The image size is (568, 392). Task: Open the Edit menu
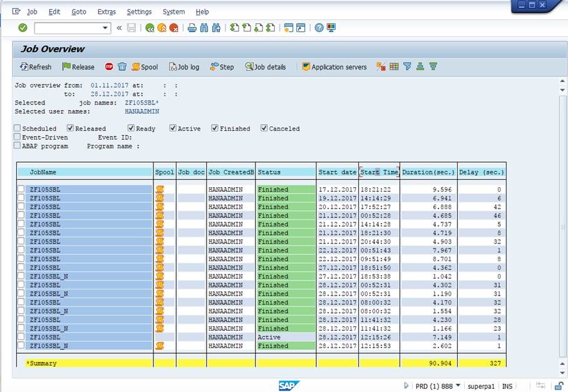pos(54,12)
